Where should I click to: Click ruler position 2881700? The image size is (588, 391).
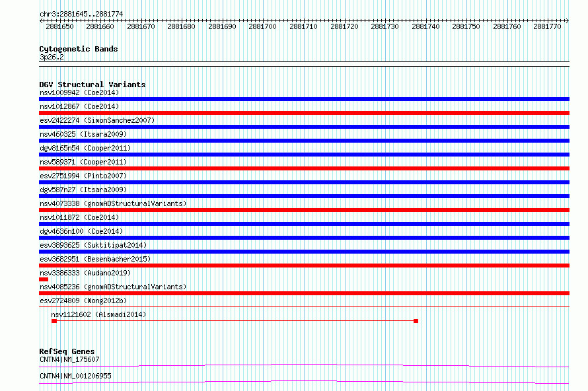(x=262, y=26)
